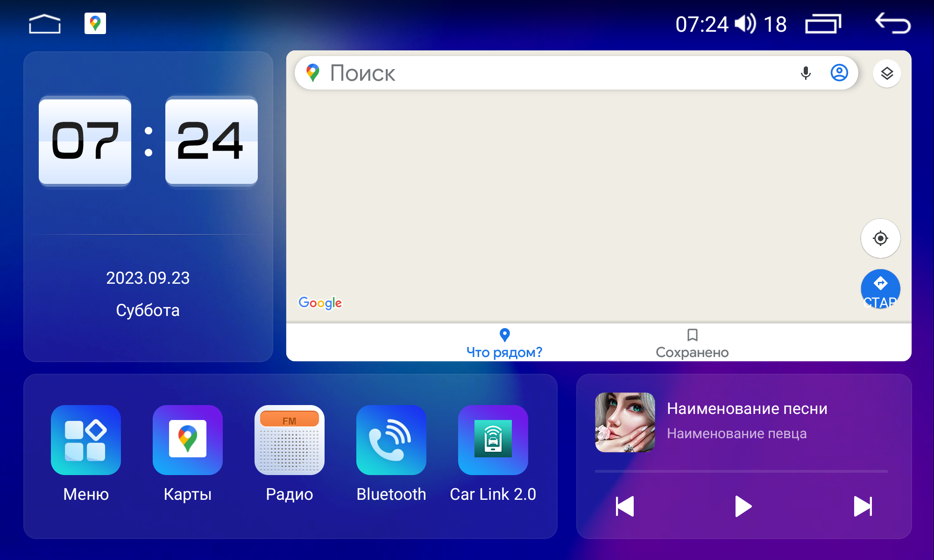Open the Меню app grid icon
The image size is (934, 560).
click(86, 440)
